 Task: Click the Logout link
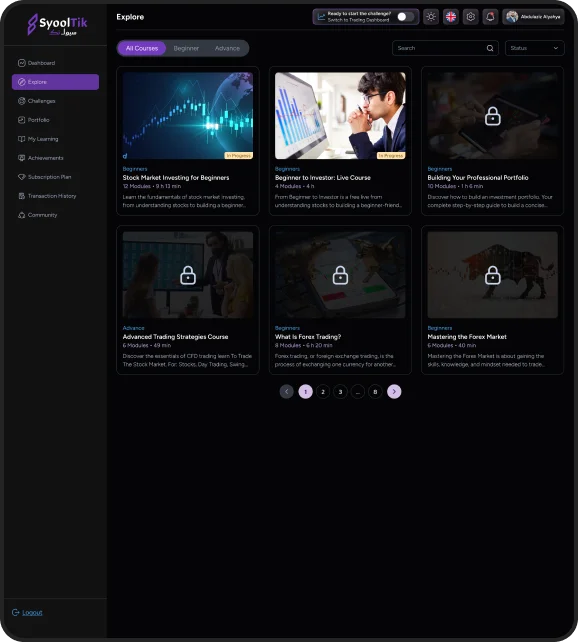coord(32,613)
